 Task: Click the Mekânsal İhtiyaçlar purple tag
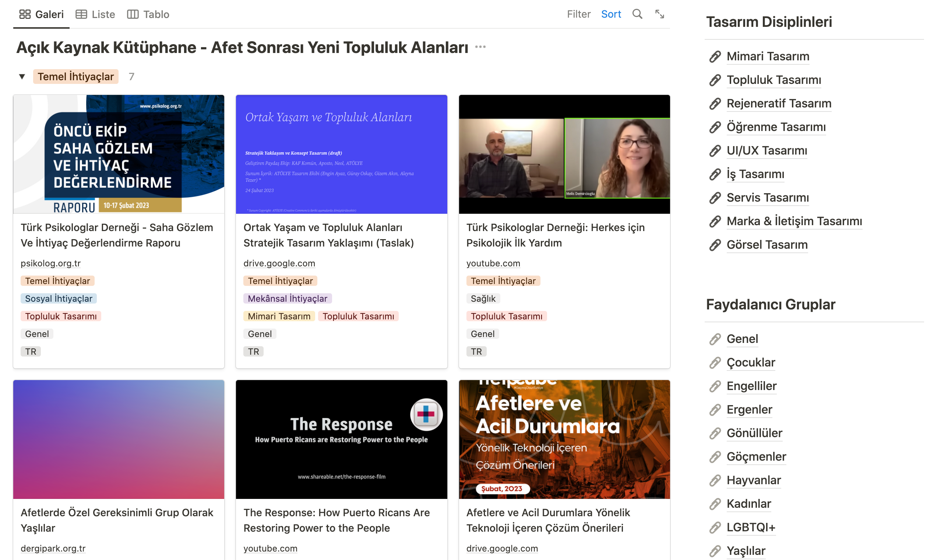(x=287, y=298)
